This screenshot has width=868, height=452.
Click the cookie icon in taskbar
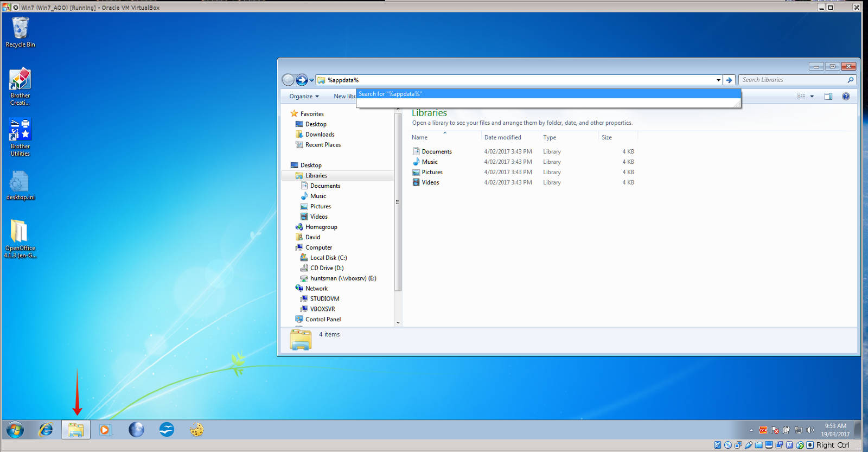pyautogui.click(x=196, y=430)
